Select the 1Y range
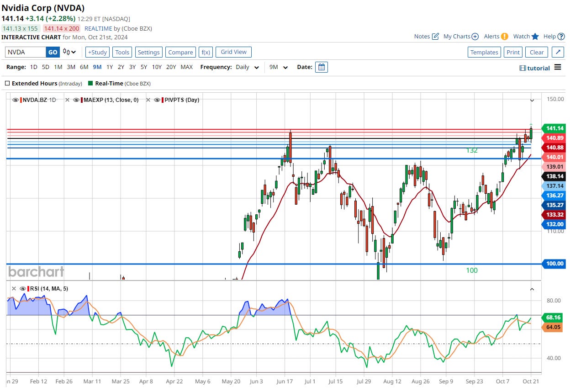The width and height of the screenshot is (570, 392). 110,67
